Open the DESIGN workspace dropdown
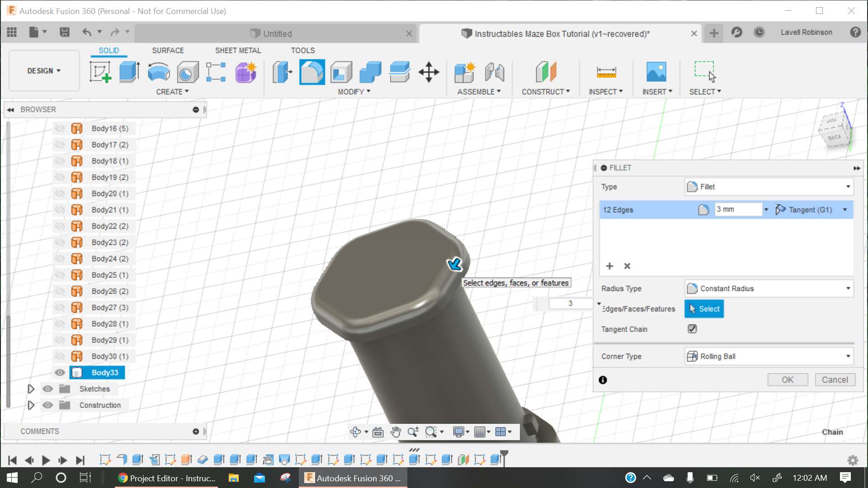The width and height of the screenshot is (868, 488). pyautogui.click(x=44, y=71)
